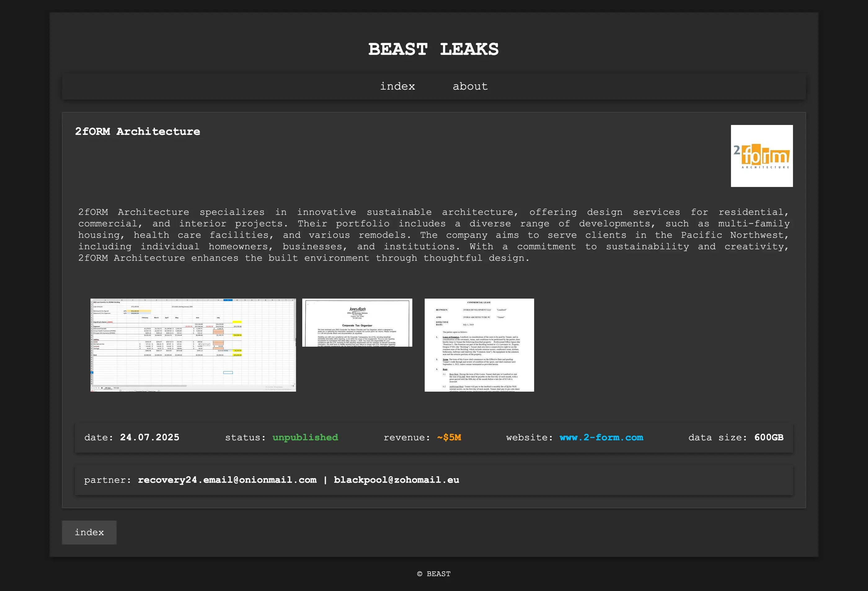Viewport: 868px width, 591px height.
Task: Click the recovery24.email@onionmail.com address
Action: click(227, 480)
